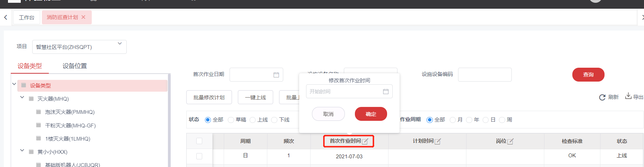Click 取消 in the popup

(328, 114)
